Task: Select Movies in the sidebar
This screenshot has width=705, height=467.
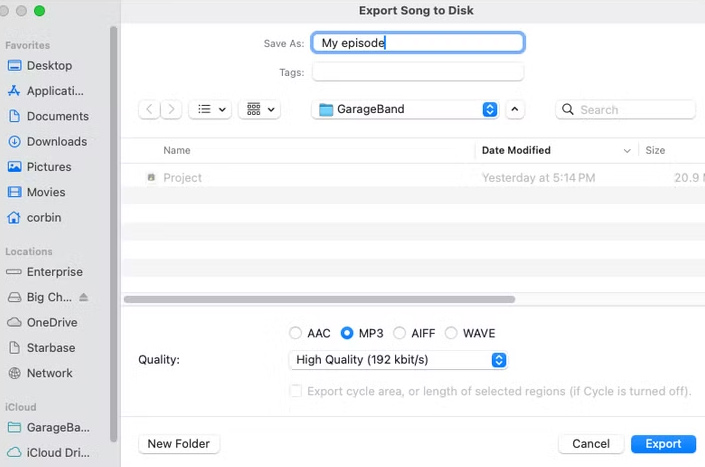Action: click(36, 192)
